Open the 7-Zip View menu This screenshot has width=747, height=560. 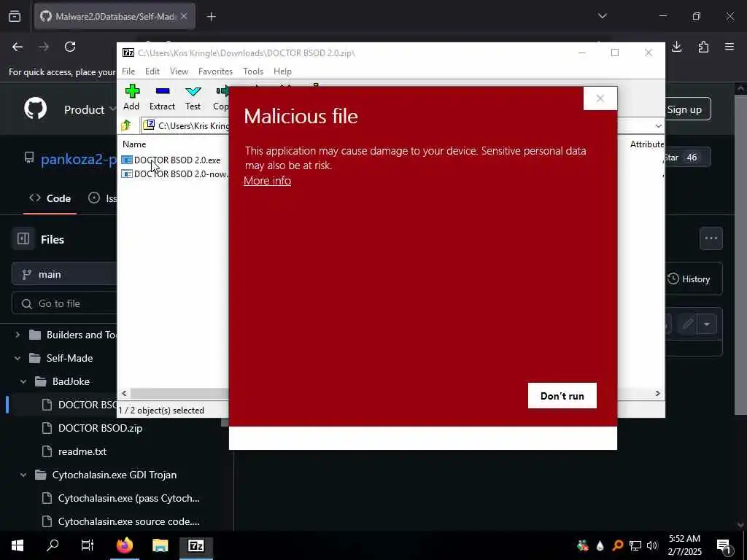179,71
